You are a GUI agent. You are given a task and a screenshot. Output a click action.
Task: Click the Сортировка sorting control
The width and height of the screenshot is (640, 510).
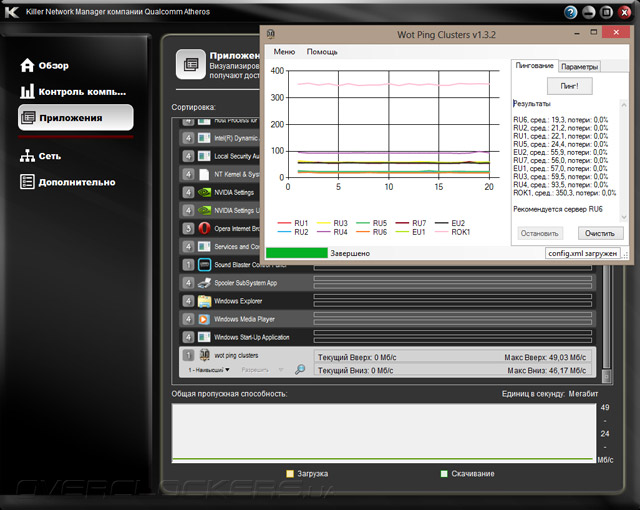click(193, 107)
